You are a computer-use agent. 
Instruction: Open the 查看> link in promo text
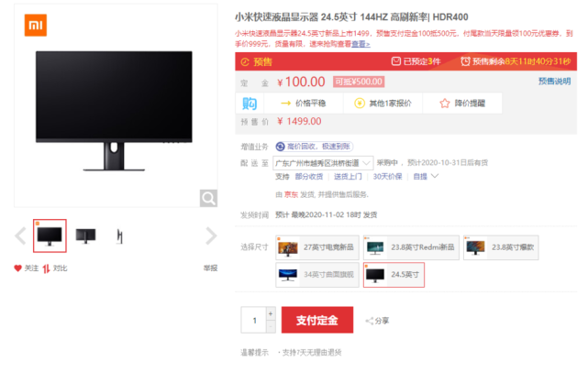tap(361, 44)
